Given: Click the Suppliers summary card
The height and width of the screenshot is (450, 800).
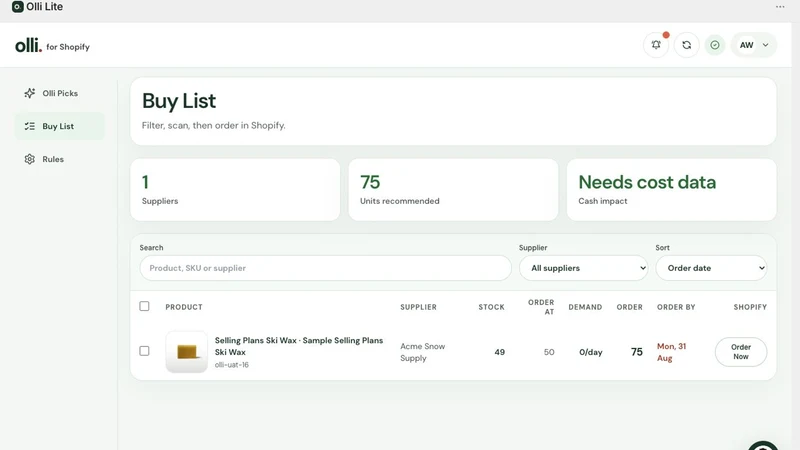Looking at the screenshot, I should (235, 190).
